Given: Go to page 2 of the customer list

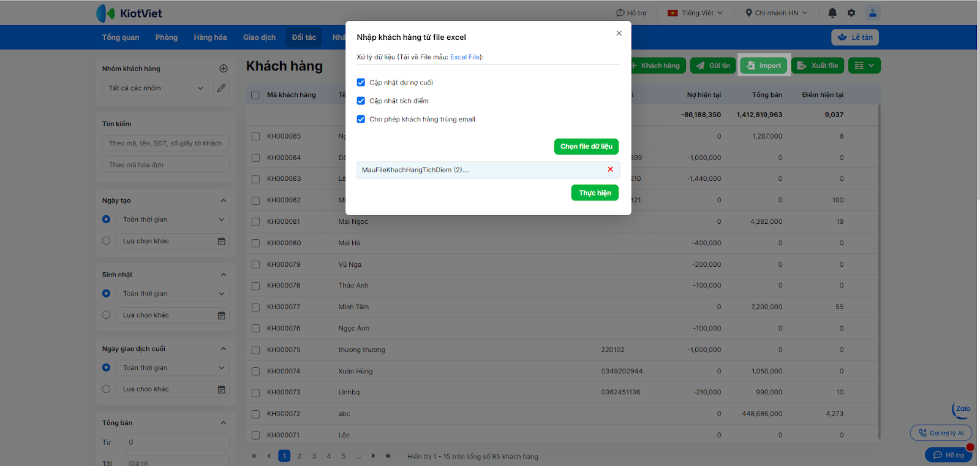Looking at the screenshot, I should pyautogui.click(x=299, y=456).
